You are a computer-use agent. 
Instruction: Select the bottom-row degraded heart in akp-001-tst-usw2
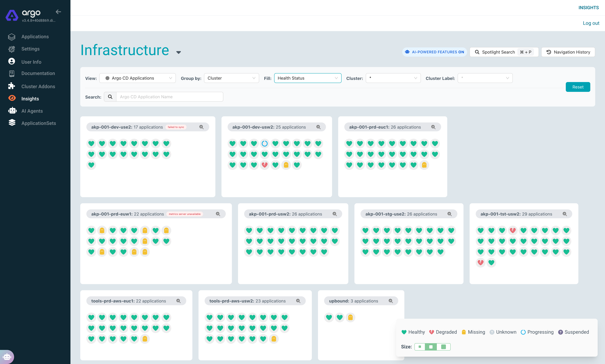tap(481, 263)
